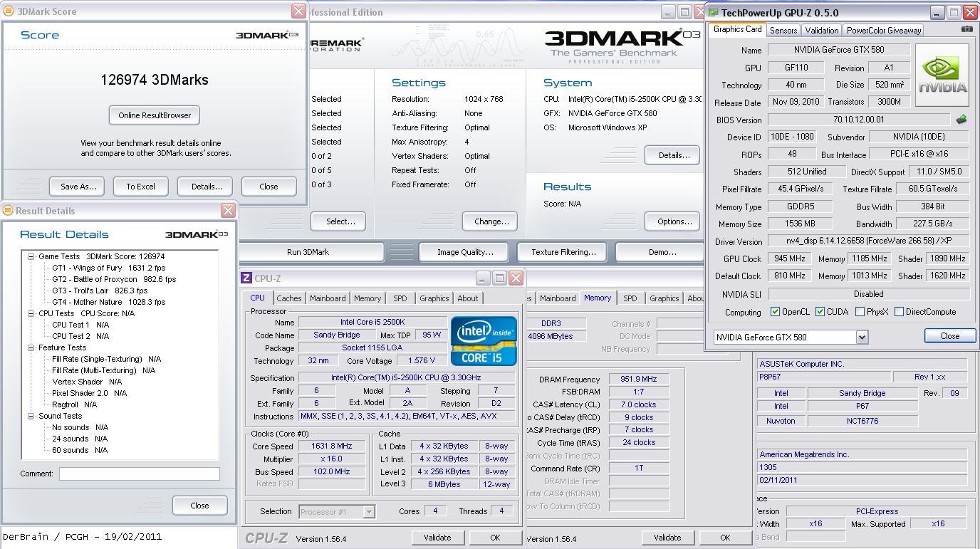Click the Comment input field
The width and height of the screenshot is (980, 549).
(140, 474)
